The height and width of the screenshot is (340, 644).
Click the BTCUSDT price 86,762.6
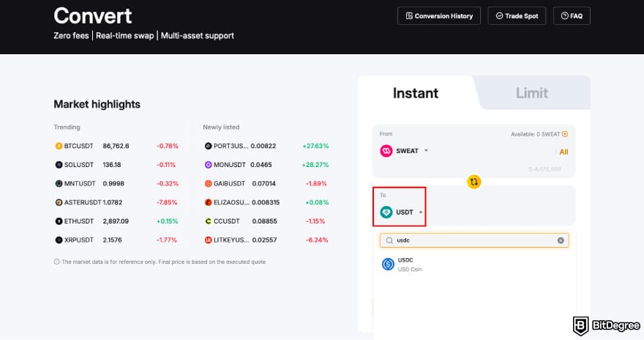(x=116, y=146)
